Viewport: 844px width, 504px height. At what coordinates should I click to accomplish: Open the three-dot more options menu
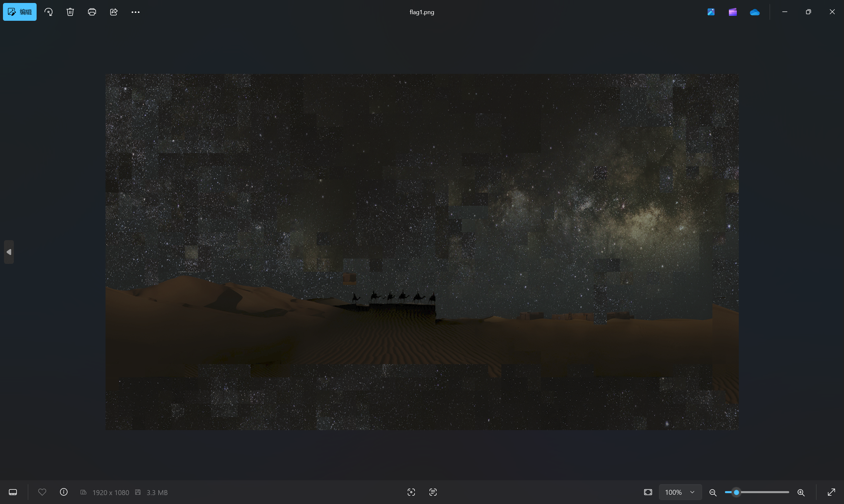tap(136, 12)
